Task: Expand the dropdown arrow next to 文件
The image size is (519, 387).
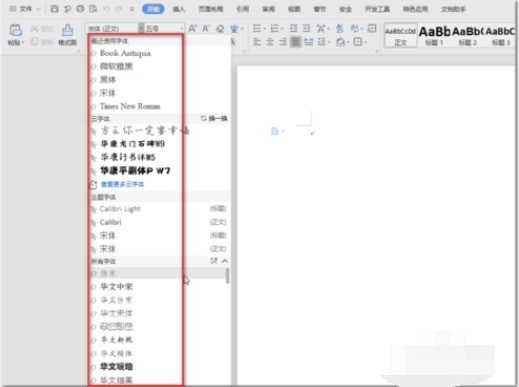Action: tap(38, 9)
